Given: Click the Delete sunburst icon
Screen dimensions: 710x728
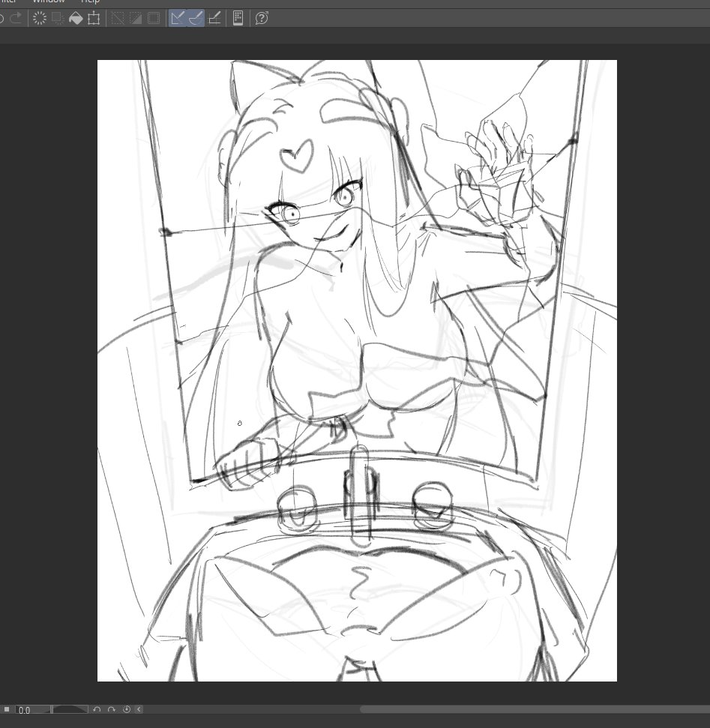Looking at the screenshot, I should point(40,18).
